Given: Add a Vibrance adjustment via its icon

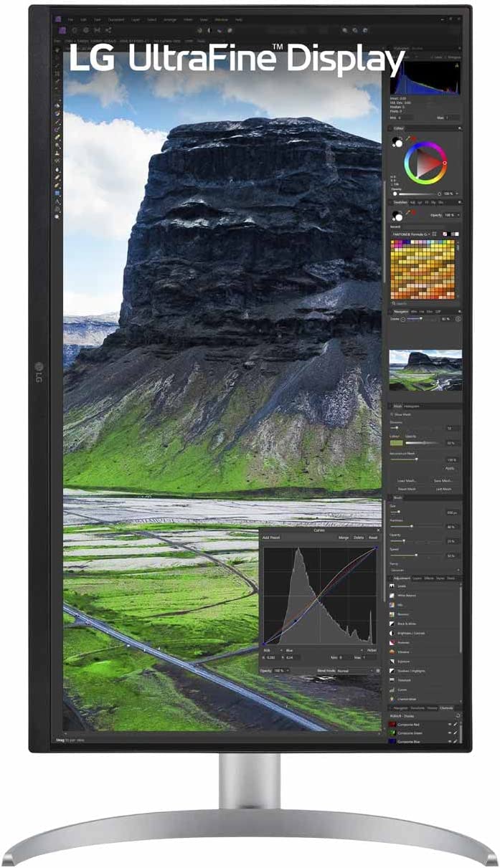Looking at the screenshot, I should point(392,652).
